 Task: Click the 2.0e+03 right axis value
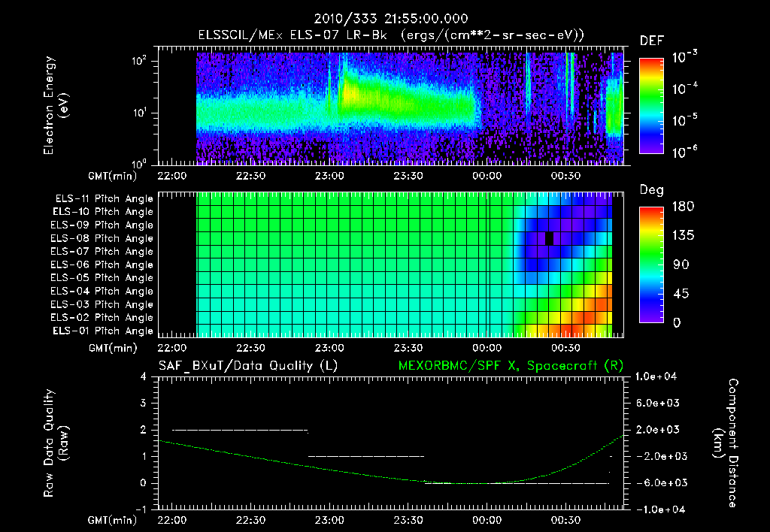pos(658,430)
